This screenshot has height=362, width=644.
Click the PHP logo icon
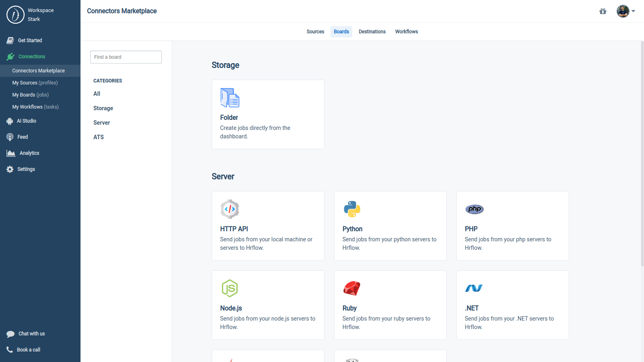pos(475,209)
